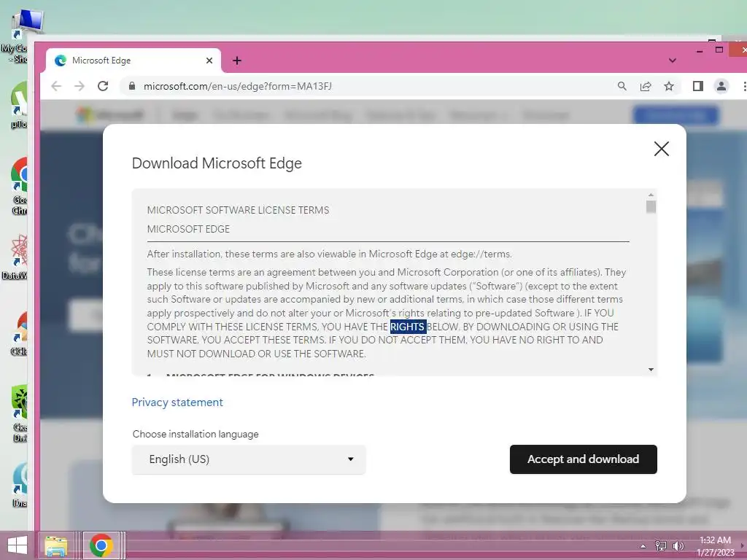Open the Chrome profile avatar
The image size is (747, 560).
(721, 86)
